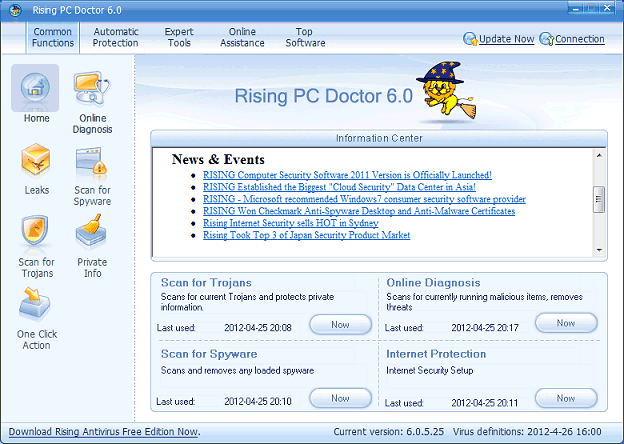Select Scan for Trojans sidebar icon
Screen dimensions: 624x444
pyautogui.click(x=36, y=232)
